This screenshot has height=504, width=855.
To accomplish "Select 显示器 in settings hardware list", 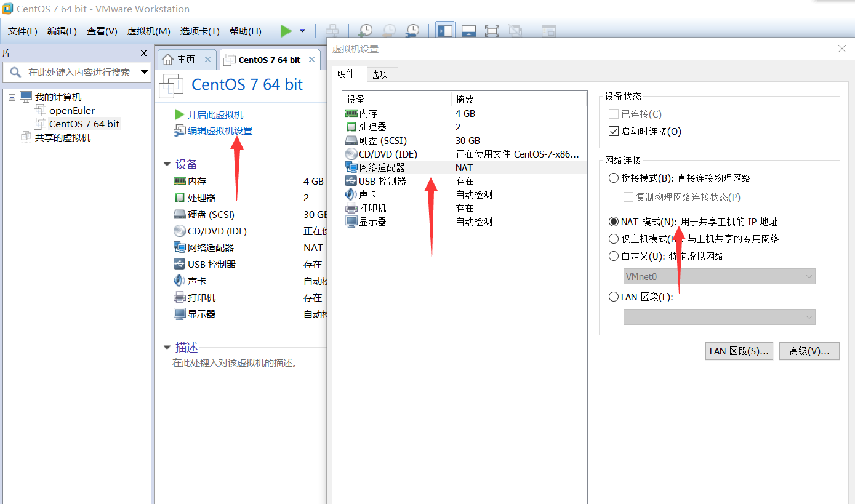I will [x=464, y=222].
